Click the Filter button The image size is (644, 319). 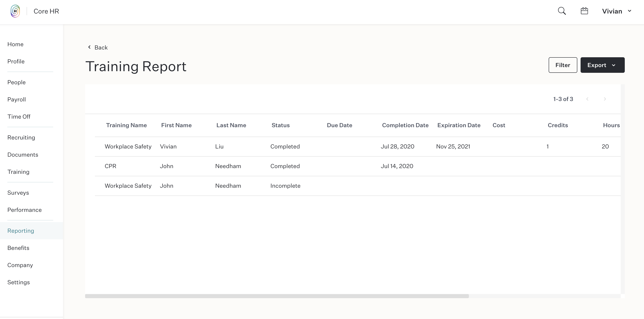click(x=563, y=65)
